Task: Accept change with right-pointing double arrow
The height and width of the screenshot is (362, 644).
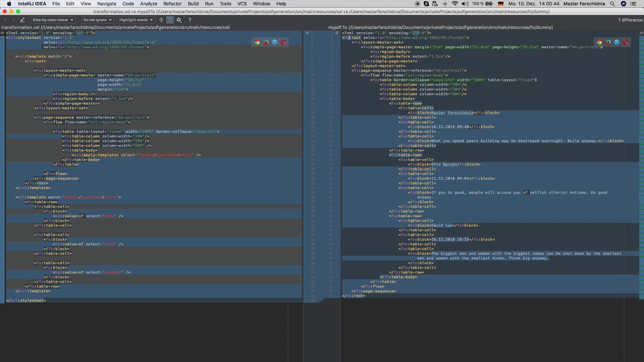Action: click(x=307, y=33)
